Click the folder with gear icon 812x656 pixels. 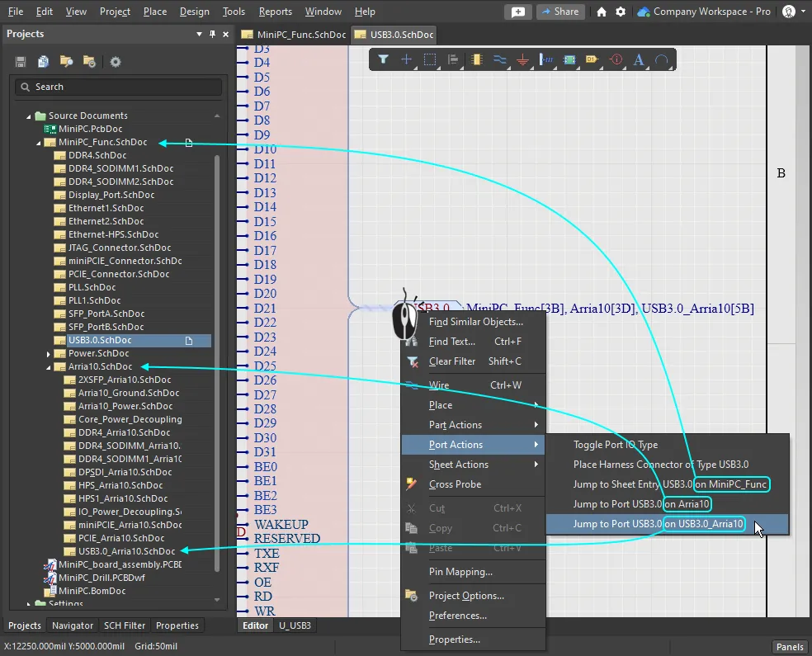(89, 62)
